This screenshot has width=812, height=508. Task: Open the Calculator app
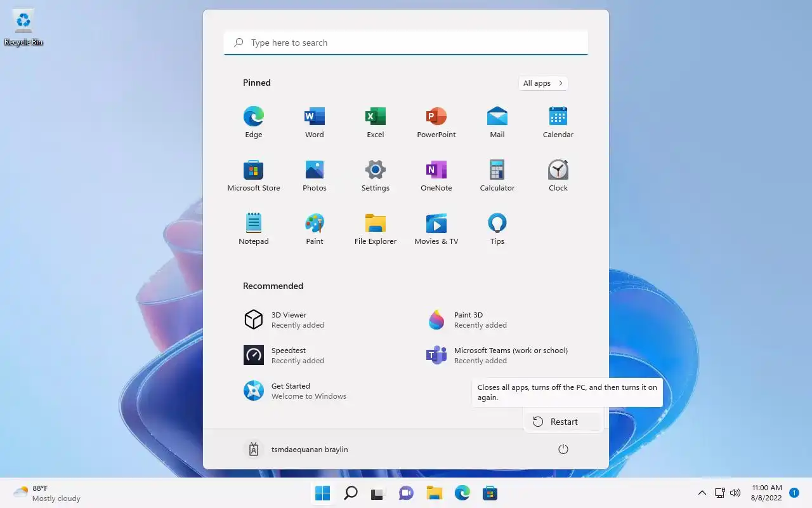[497, 176]
